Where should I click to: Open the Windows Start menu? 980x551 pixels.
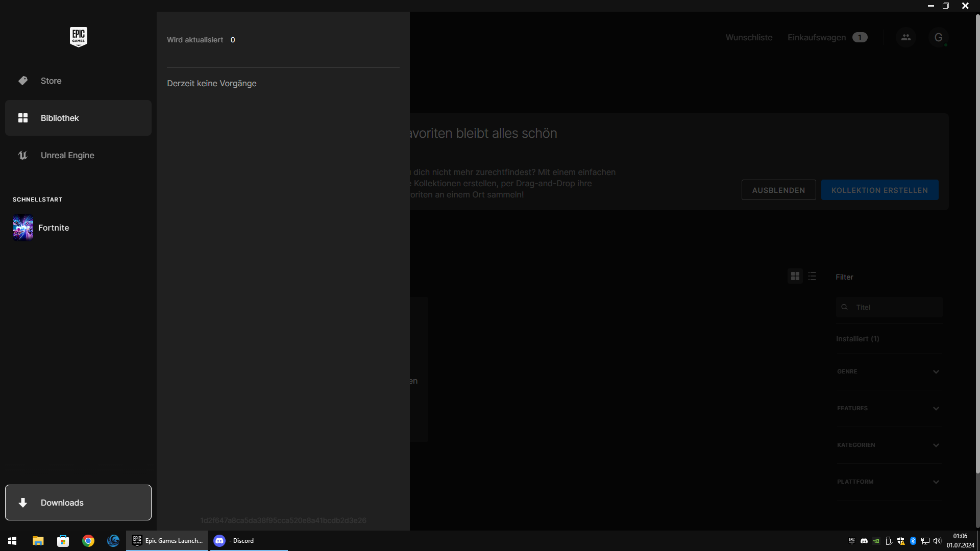point(12,541)
